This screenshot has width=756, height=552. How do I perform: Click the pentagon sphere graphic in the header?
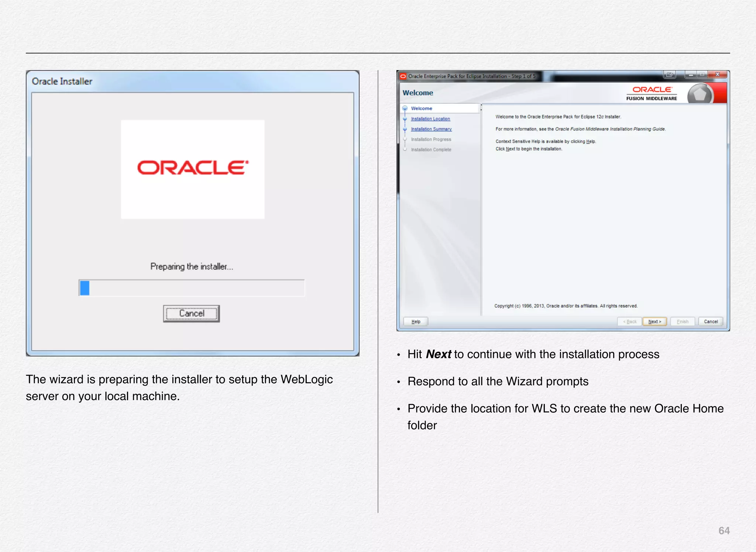point(700,94)
